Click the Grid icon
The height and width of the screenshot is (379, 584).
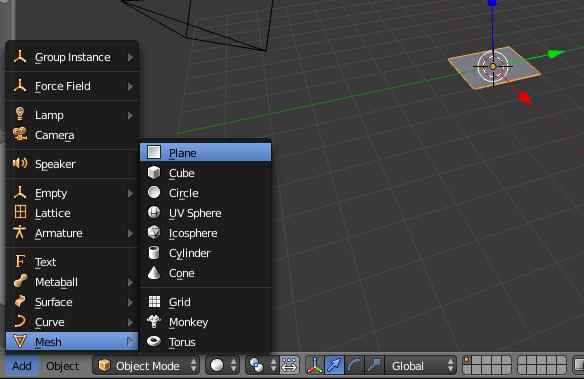(x=154, y=302)
